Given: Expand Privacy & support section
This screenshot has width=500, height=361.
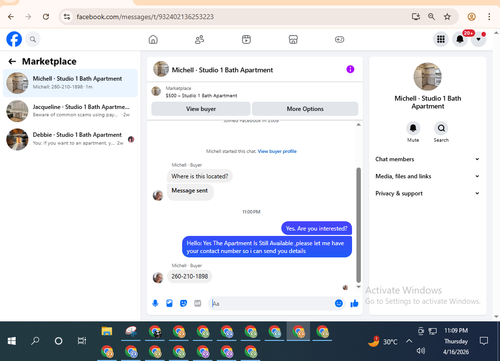Looking at the screenshot, I should click(427, 193).
